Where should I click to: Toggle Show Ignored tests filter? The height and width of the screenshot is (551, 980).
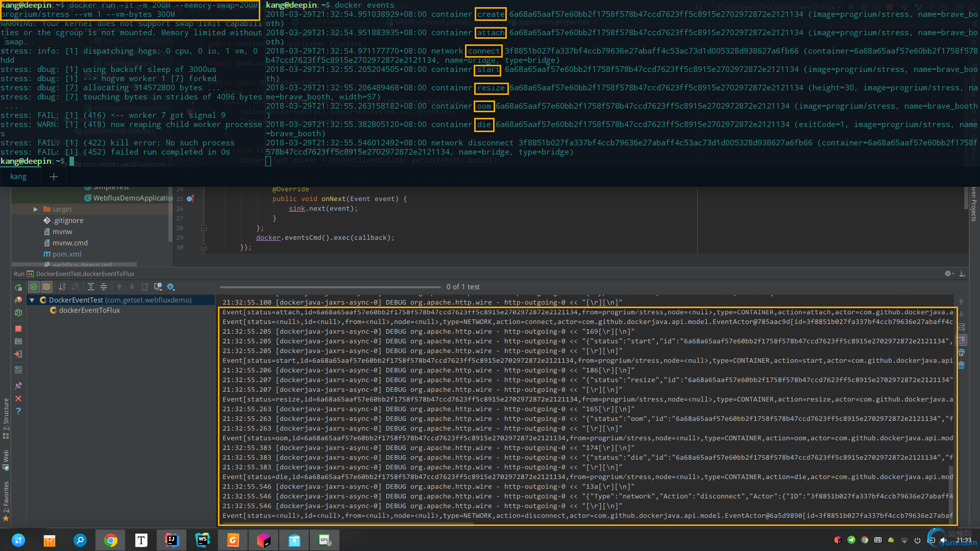pos(46,287)
